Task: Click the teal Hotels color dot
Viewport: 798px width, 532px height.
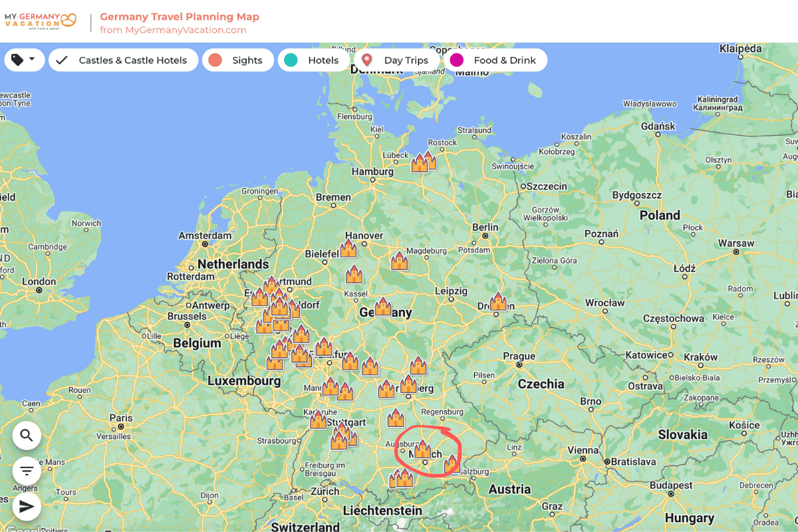Action: click(291, 60)
